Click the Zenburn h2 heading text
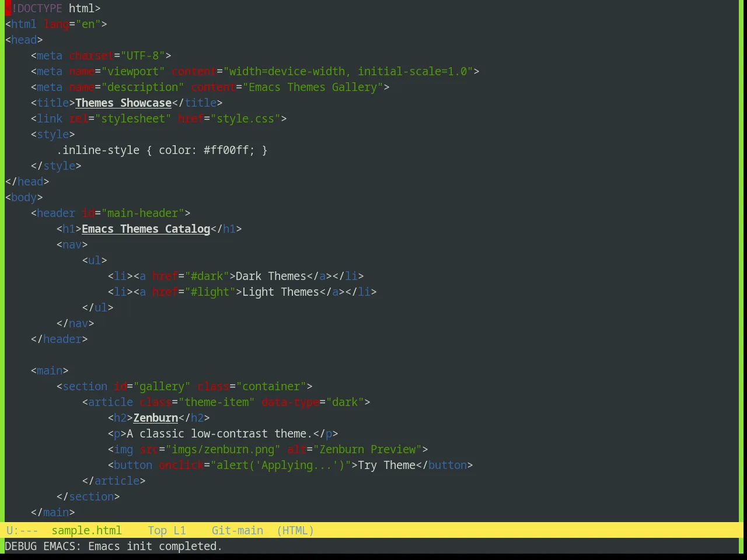 [x=155, y=418]
